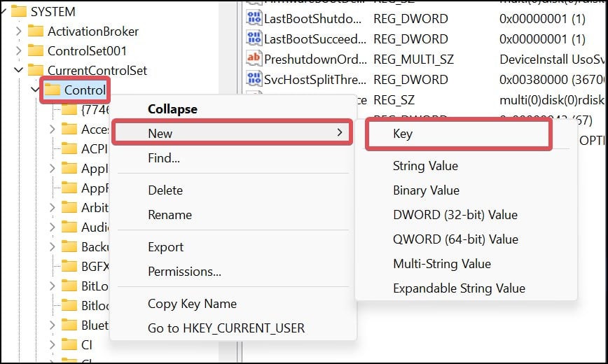The height and width of the screenshot is (364, 608).
Task: Click the LastBootShutdown DWORD value icon
Action: (x=254, y=19)
